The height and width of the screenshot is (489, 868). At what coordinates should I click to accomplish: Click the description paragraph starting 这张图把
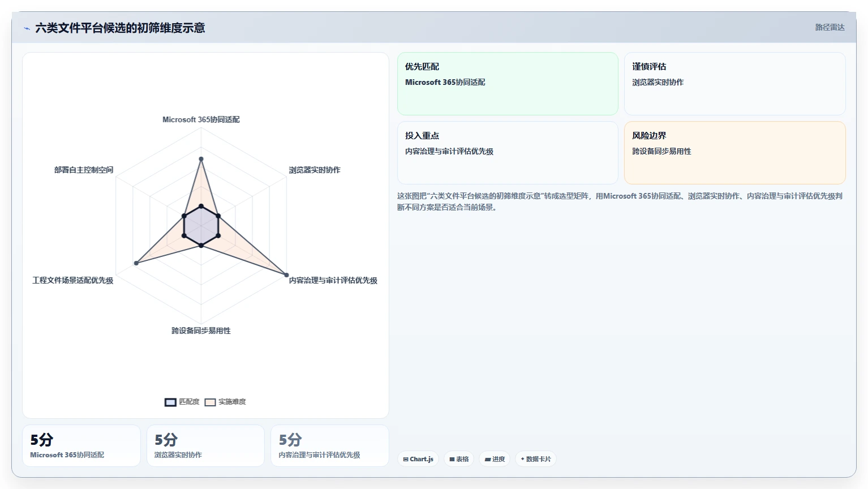pyautogui.click(x=620, y=201)
